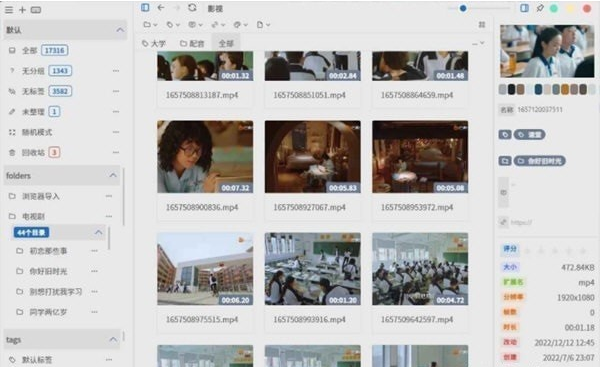
Task: Toggle the right details panel icon
Action: (x=524, y=8)
